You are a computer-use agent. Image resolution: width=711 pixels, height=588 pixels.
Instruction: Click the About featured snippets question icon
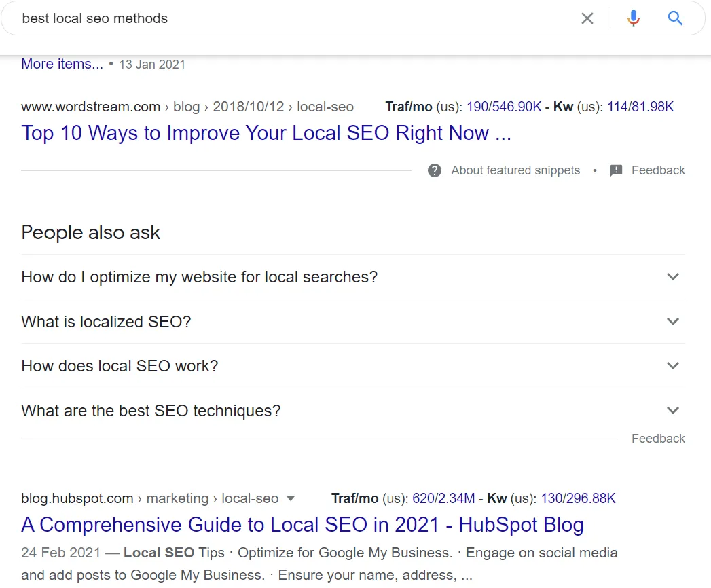[435, 170]
